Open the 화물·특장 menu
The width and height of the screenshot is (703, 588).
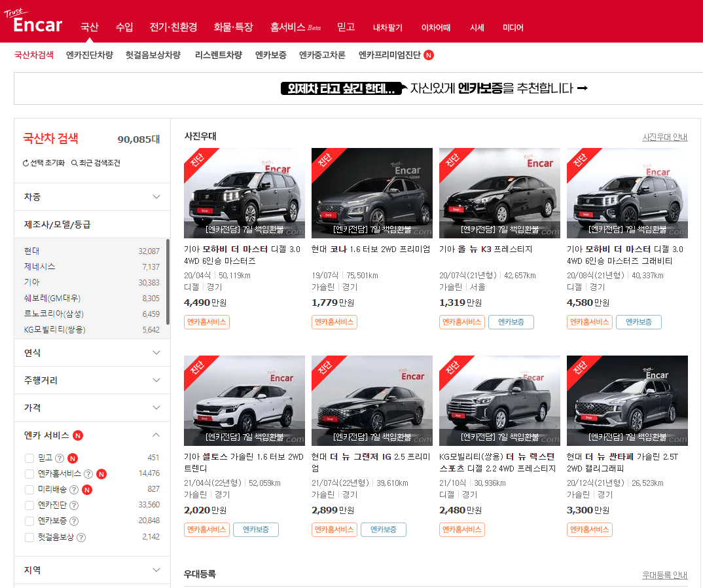coord(233,28)
